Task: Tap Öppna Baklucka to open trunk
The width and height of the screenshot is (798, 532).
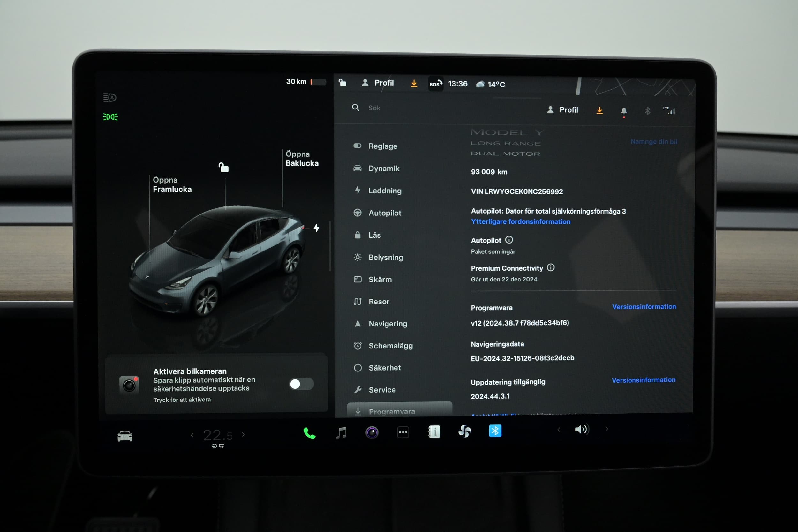Action: [302, 158]
